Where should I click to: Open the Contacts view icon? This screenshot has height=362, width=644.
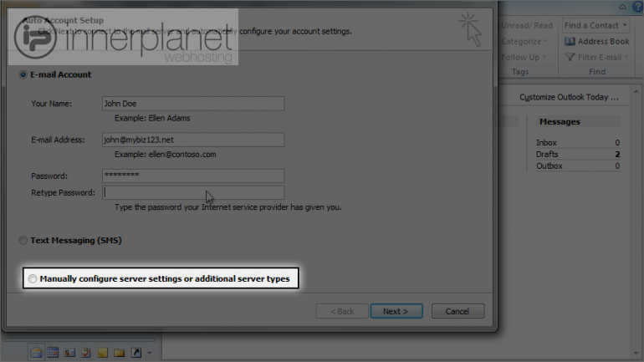click(x=69, y=353)
